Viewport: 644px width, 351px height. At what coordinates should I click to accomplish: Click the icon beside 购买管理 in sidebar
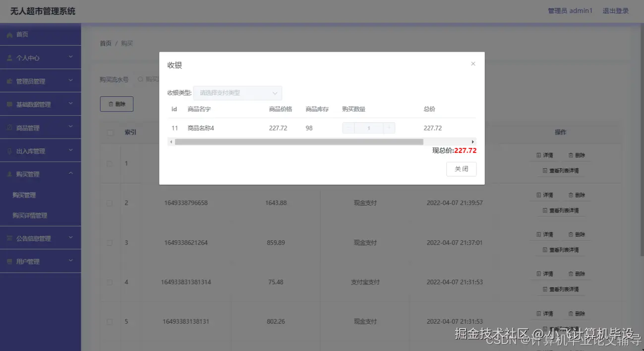10,173
